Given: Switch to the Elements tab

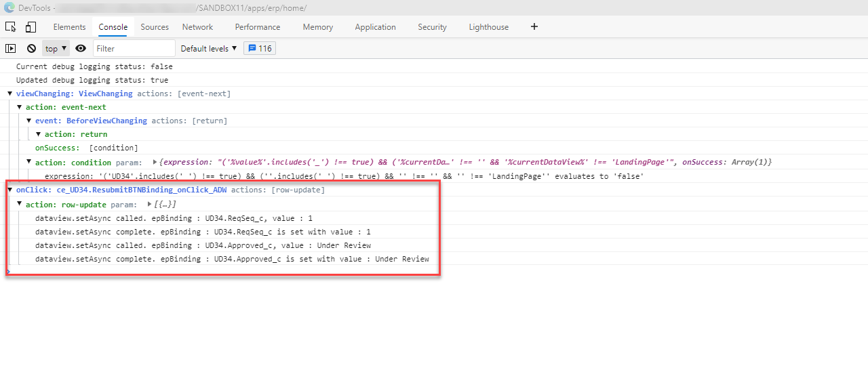Looking at the screenshot, I should pyautogui.click(x=69, y=27).
